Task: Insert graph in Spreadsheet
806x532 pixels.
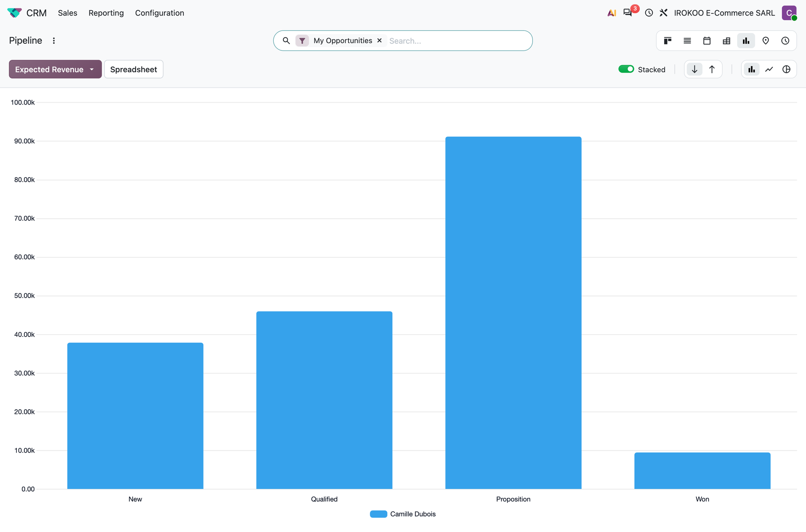Action: [x=133, y=69]
